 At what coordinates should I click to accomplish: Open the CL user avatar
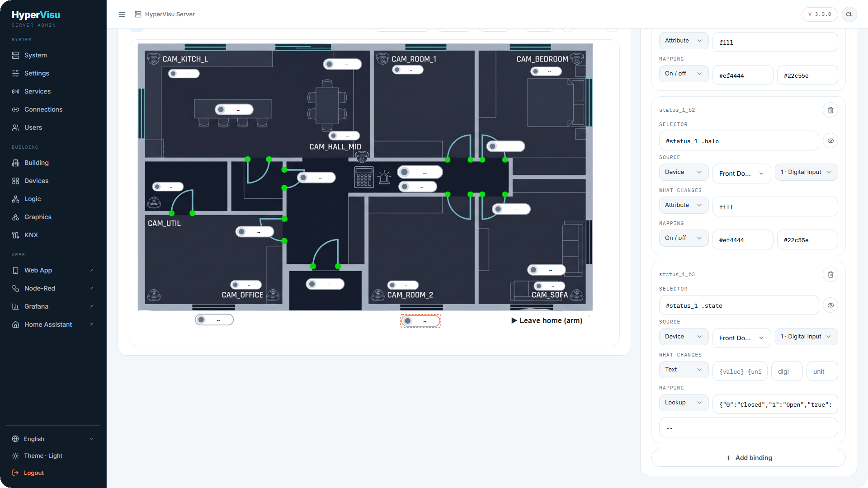tap(849, 14)
